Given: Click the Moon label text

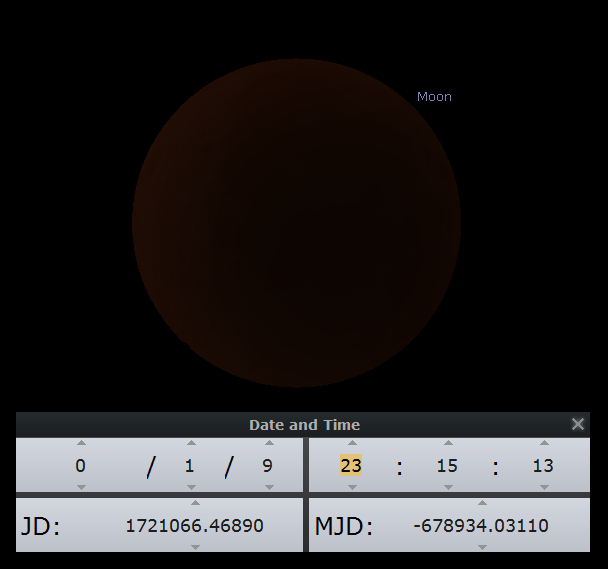Looking at the screenshot, I should click(x=434, y=97).
